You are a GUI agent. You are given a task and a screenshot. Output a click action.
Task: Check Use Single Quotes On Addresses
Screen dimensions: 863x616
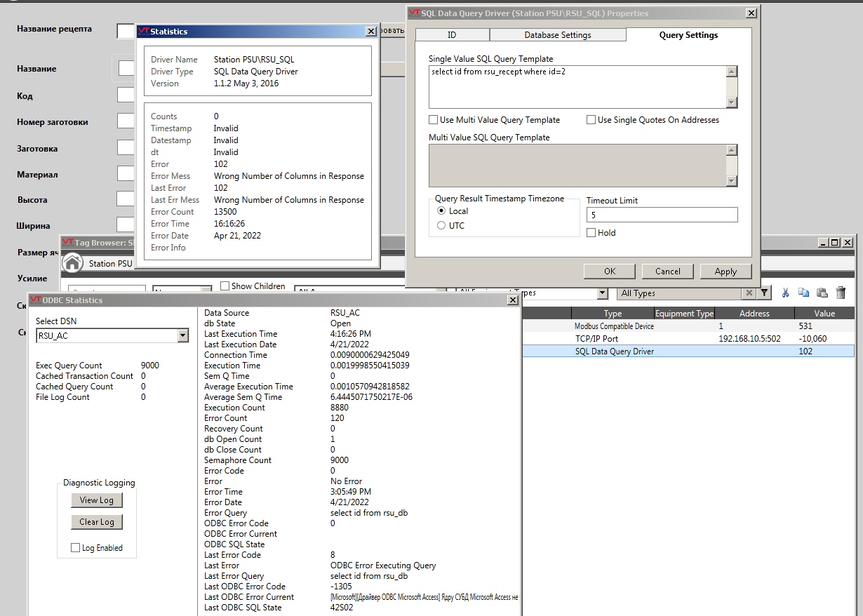(x=591, y=120)
